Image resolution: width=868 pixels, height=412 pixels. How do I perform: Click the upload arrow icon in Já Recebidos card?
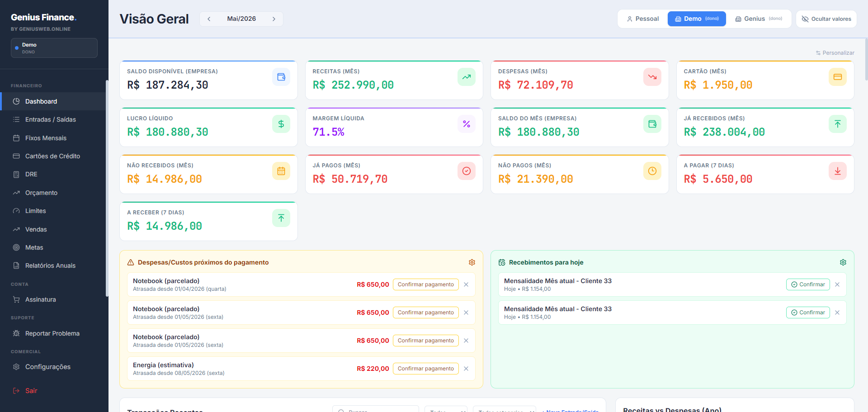pyautogui.click(x=838, y=124)
